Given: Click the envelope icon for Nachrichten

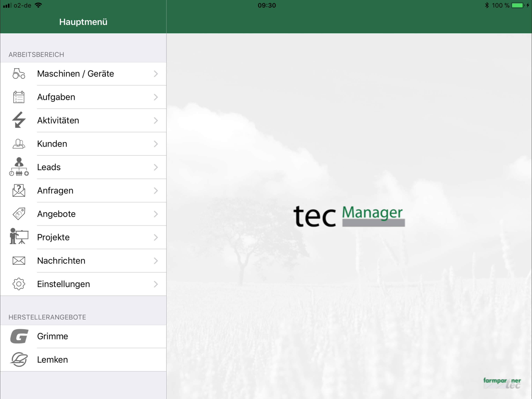Looking at the screenshot, I should point(19,261).
